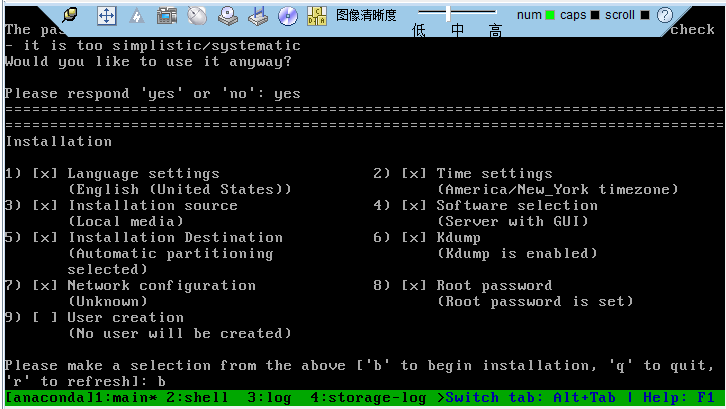Click the C-D-A keyboard keys icon
This screenshot has height=409, width=726.
pyautogui.click(x=318, y=15)
